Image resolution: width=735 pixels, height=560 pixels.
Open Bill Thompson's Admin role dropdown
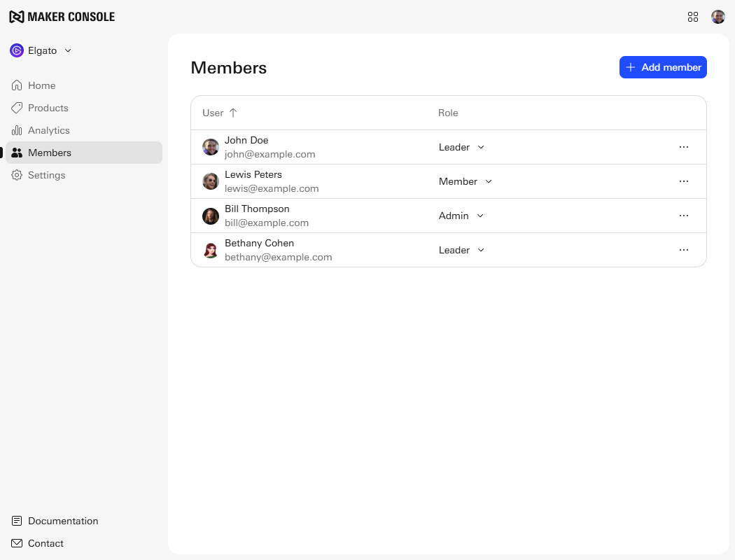click(x=461, y=216)
